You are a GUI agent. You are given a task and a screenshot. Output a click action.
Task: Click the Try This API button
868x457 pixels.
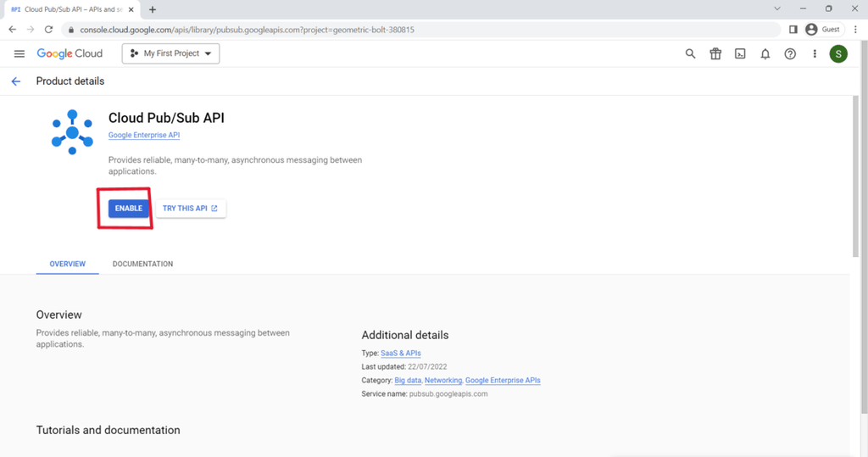pyautogui.click(x=190, y=208)
